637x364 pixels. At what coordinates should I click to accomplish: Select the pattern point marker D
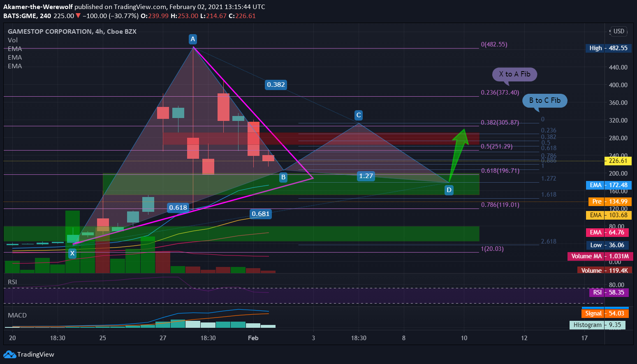pos(449,190)
